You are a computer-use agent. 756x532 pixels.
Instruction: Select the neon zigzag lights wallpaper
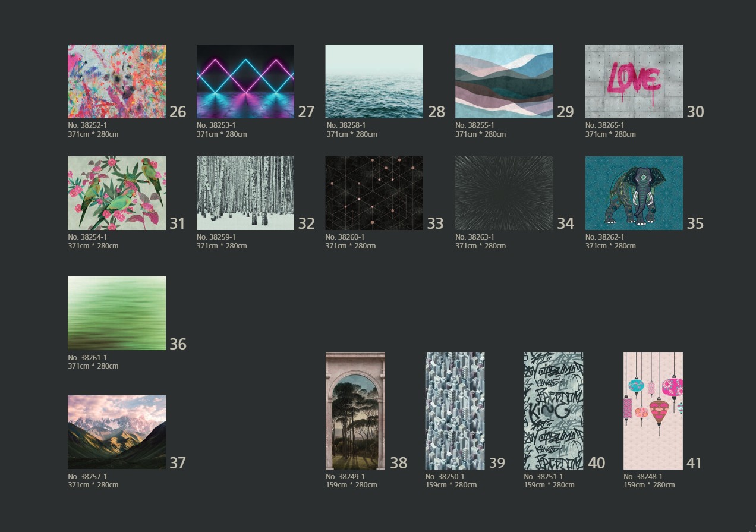click(245, 81)
